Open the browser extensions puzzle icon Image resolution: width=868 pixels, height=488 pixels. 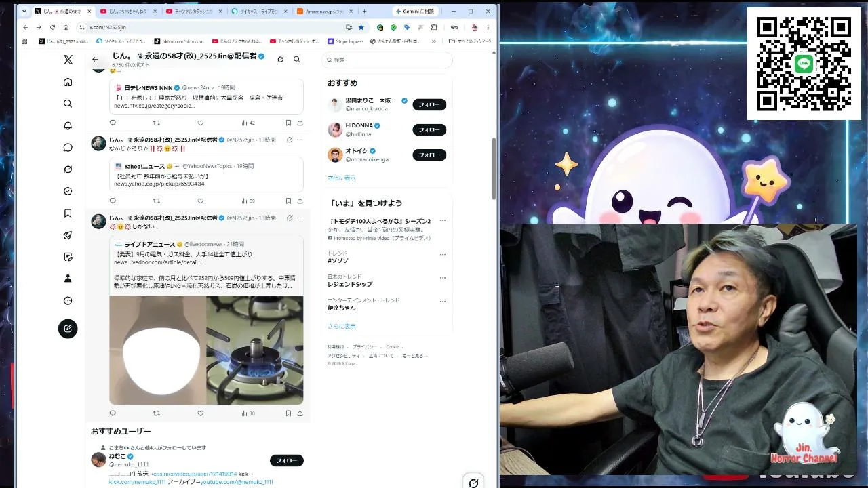[434, 27]
